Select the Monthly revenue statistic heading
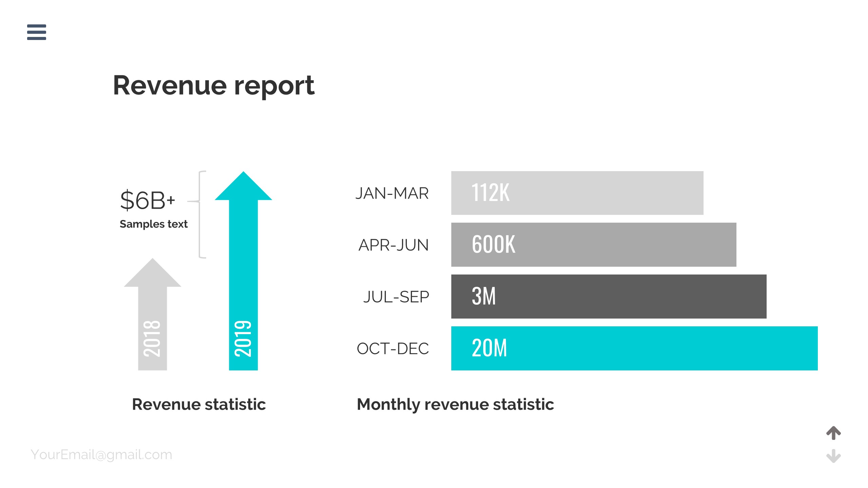Viewport: 868px width, 488px height. pos(455,404)
